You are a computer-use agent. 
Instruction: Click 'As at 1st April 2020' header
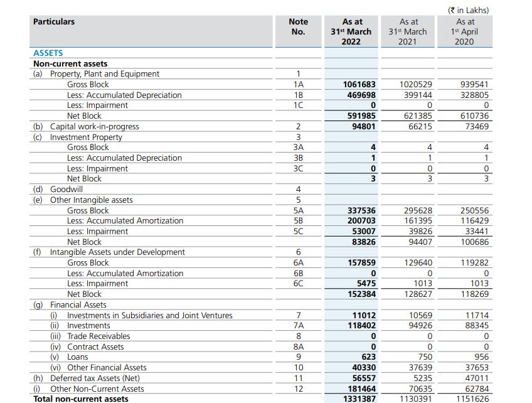464,31
